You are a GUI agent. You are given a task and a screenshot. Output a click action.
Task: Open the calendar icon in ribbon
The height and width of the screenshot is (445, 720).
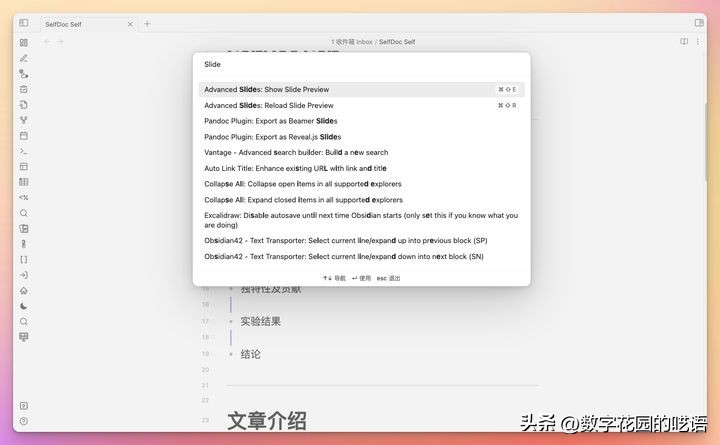[24, 135]
